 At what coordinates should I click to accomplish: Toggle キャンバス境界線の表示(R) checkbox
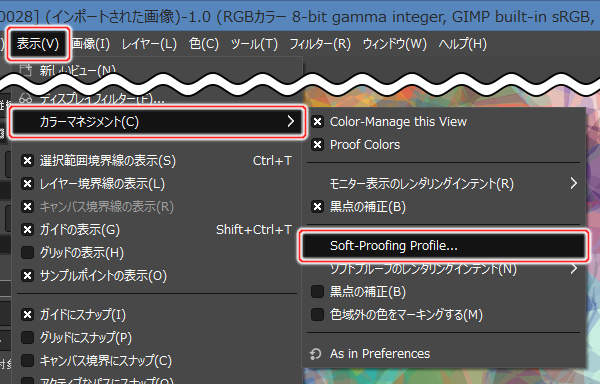point(28,207)
